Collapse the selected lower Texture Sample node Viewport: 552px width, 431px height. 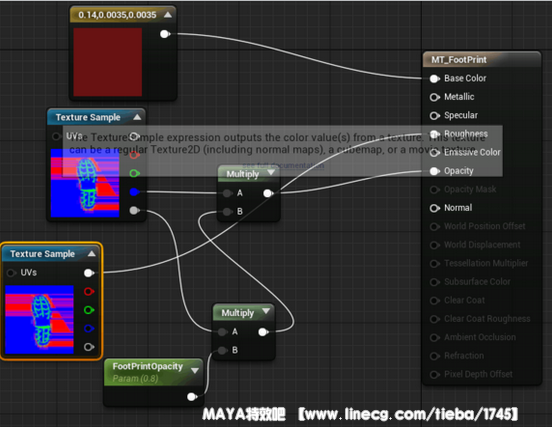92,254
